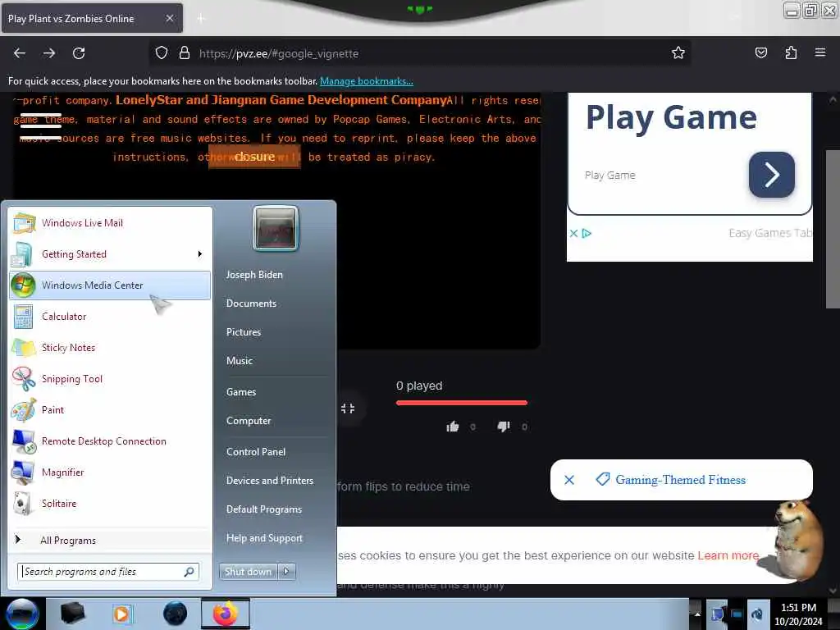The image size is (840, 630).
Task: Select the Play Plant vs Zombies Online tab
Action: [x=92, y=18]
